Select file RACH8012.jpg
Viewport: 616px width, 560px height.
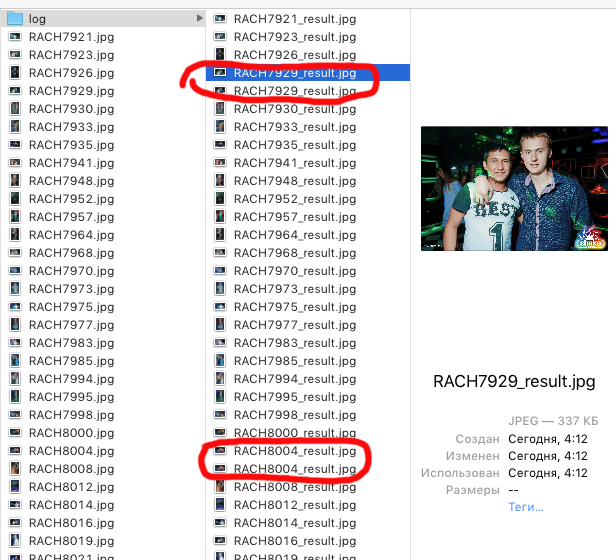click(x=72, y=487)
